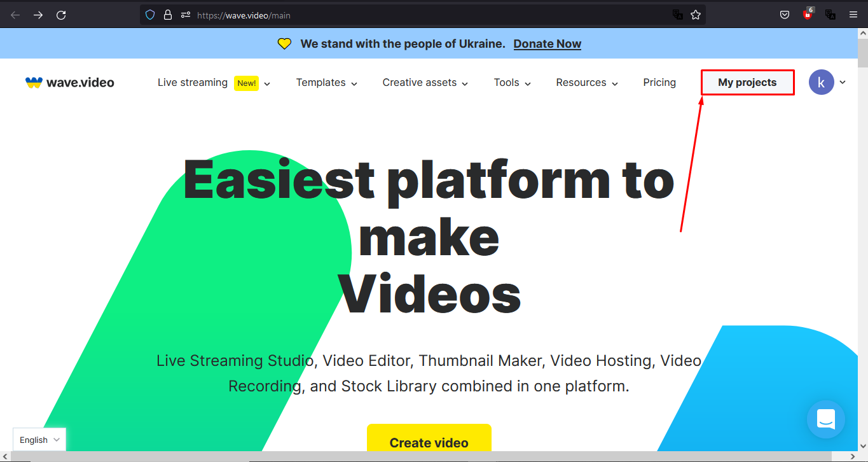Open the Firefox hamburger application menu
The width and height of the screenshot is (868, 462).
[x=853, y=15]
